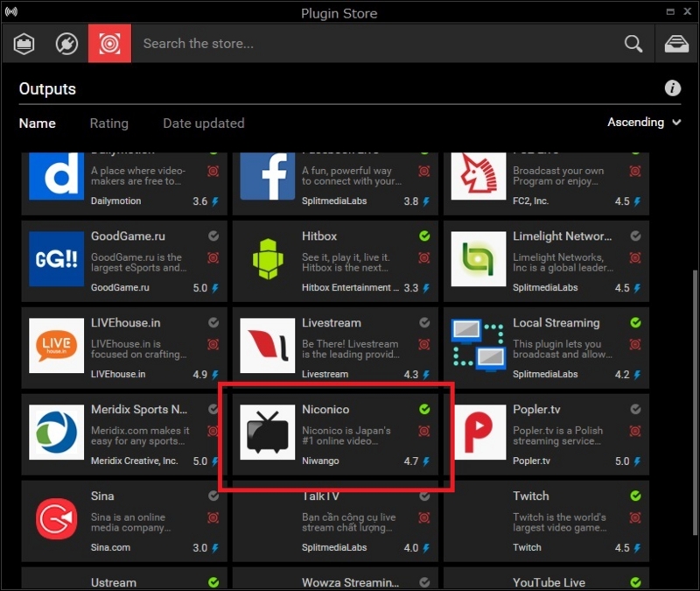
Task: Toggle the green checkmark on Niconico
Action: point(424,409)
